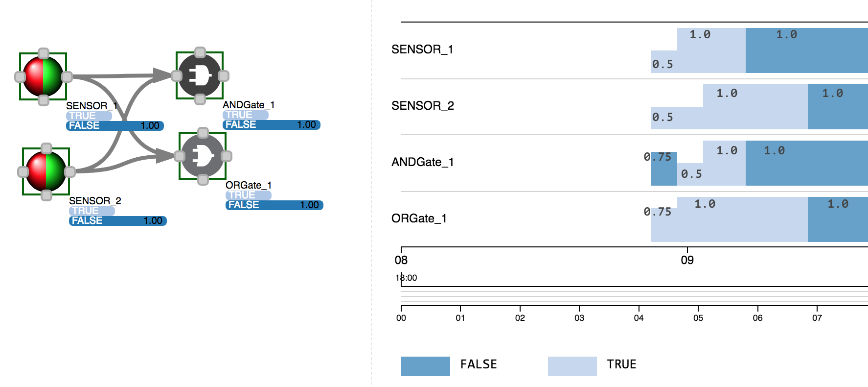Select the SENSOR_2 red-green sphere node
The height and width of the screenshot is (387, 868).
(x=46, y=171)
